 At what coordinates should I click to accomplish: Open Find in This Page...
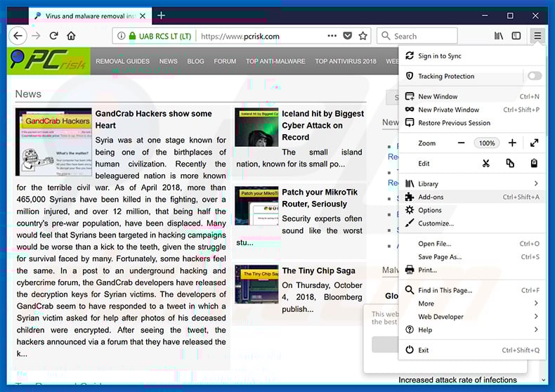pos(472,290)
